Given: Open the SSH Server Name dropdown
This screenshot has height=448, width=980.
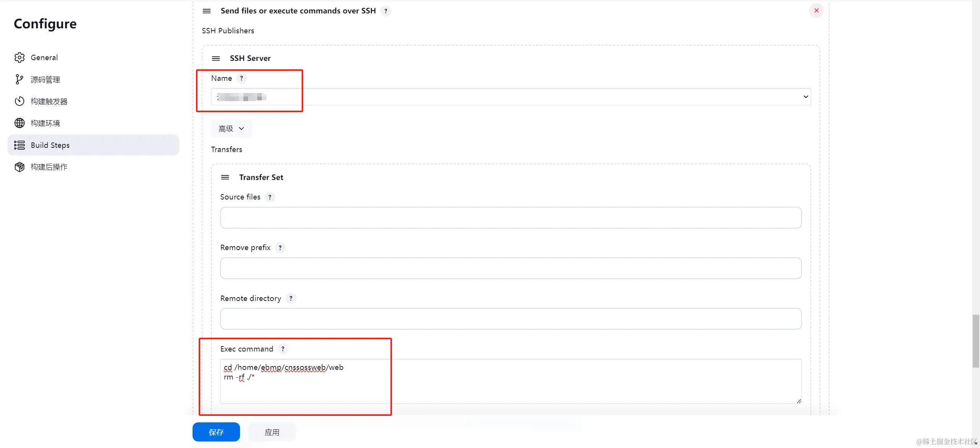Looking at the screenshot, I should [x=511, y=97].
